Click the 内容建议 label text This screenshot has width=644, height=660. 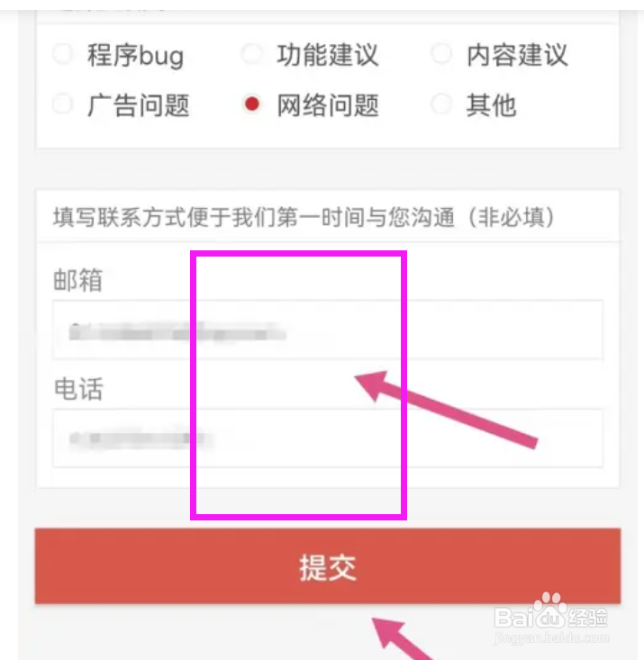[517, 55]
